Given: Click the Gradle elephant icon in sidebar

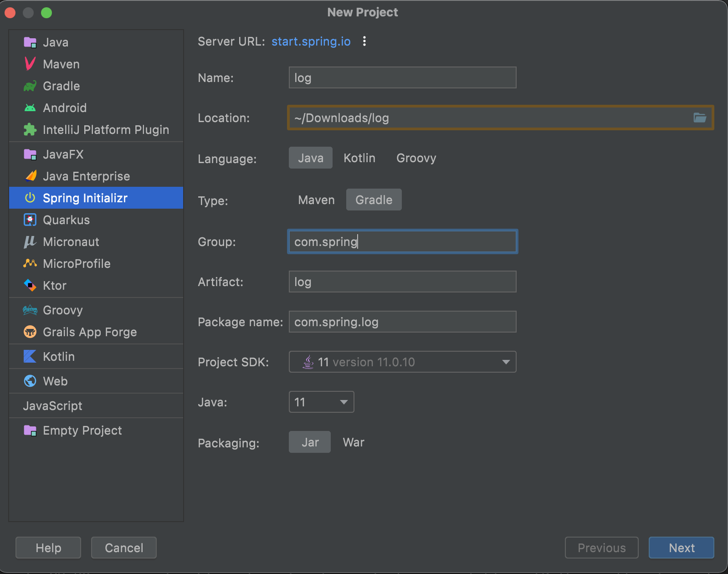Looking at the screenshot, I should [x=30, y=86].
